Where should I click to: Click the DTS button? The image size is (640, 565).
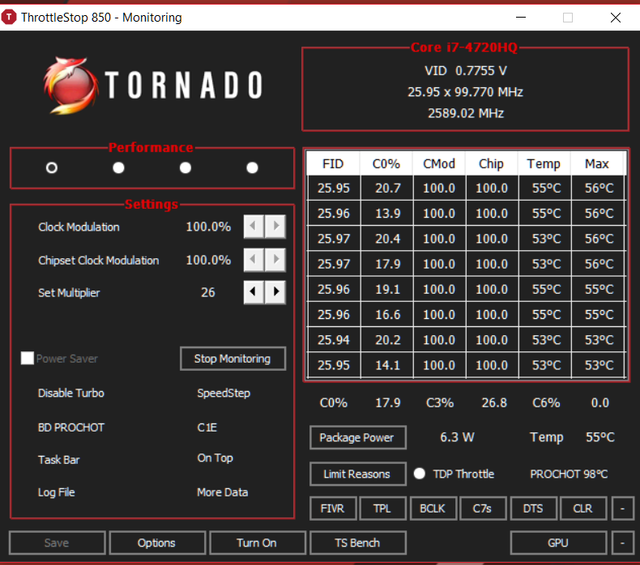533,508
